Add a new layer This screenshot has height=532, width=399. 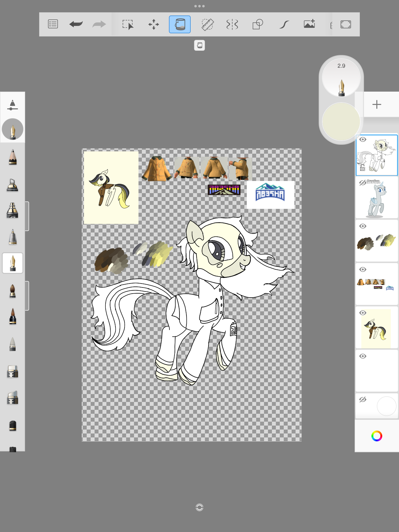point(377,104)
